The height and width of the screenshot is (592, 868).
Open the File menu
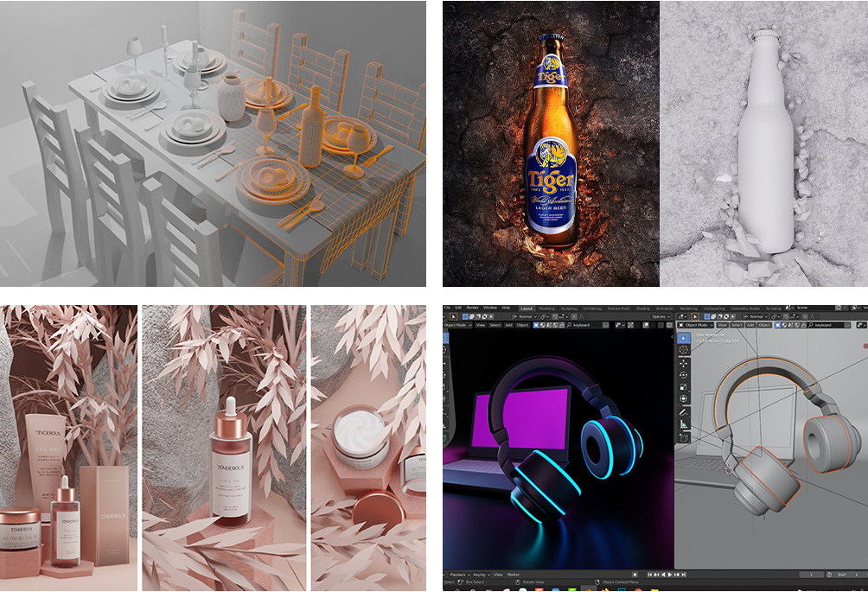(447, 308)
